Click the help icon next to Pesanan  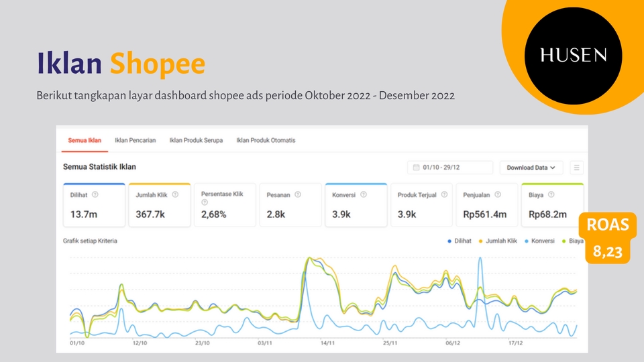[x=298, y=194]
